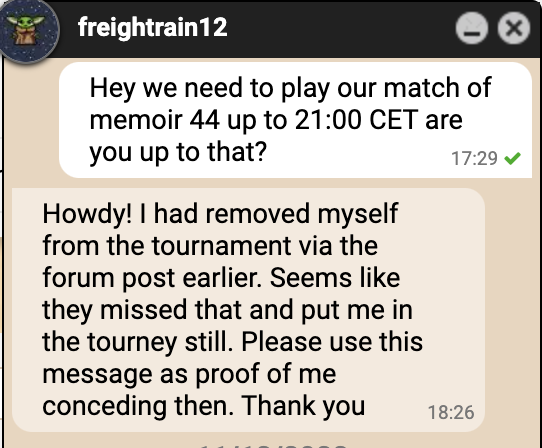Select the beige reply bubble from freightrain12
This screenshot has height=448, width=542.
pos(249,310)
